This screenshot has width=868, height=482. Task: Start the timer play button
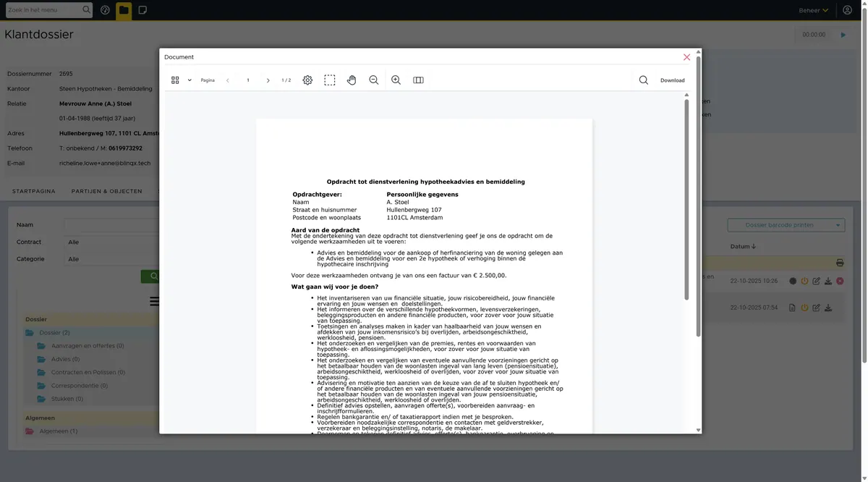(x=843, y=35)
